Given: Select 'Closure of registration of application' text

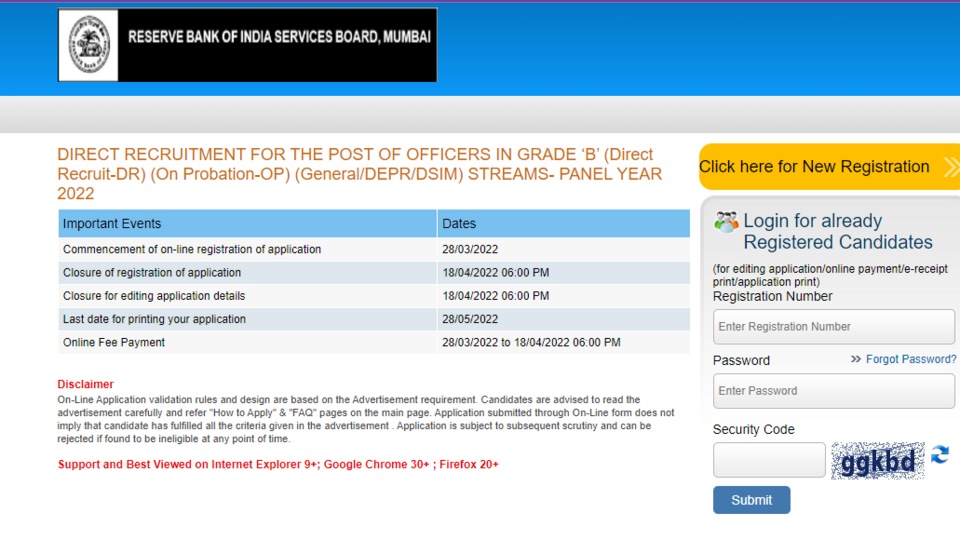Looking at the screenshot, I should pyautogui.click(x=152, y=272).
